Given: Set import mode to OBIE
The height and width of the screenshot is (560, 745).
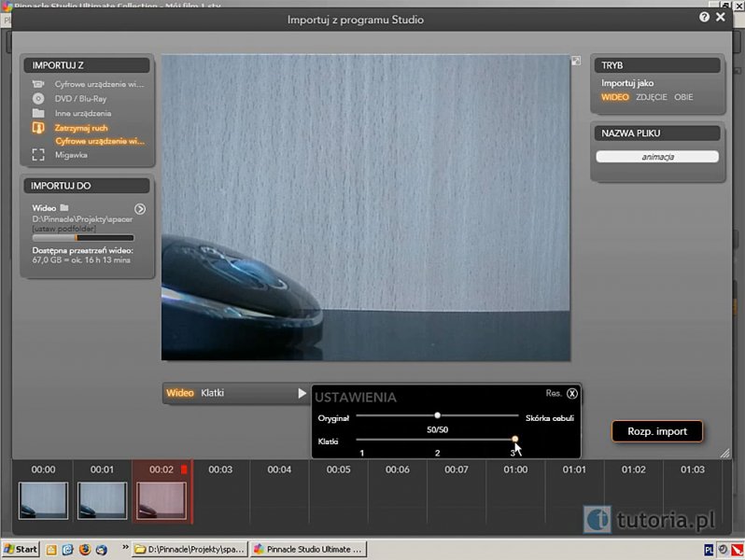Looking at the screenshot, I should pos(683,97).
